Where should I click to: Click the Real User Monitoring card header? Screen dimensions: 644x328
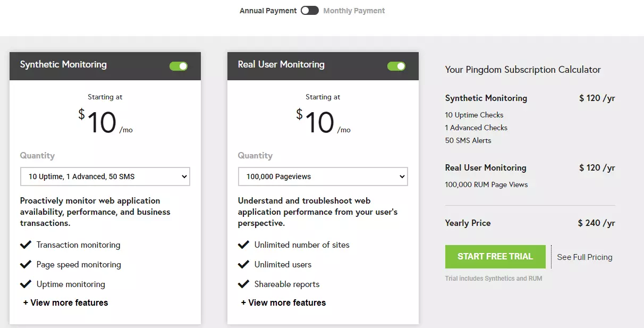click(x=323, y=66)
